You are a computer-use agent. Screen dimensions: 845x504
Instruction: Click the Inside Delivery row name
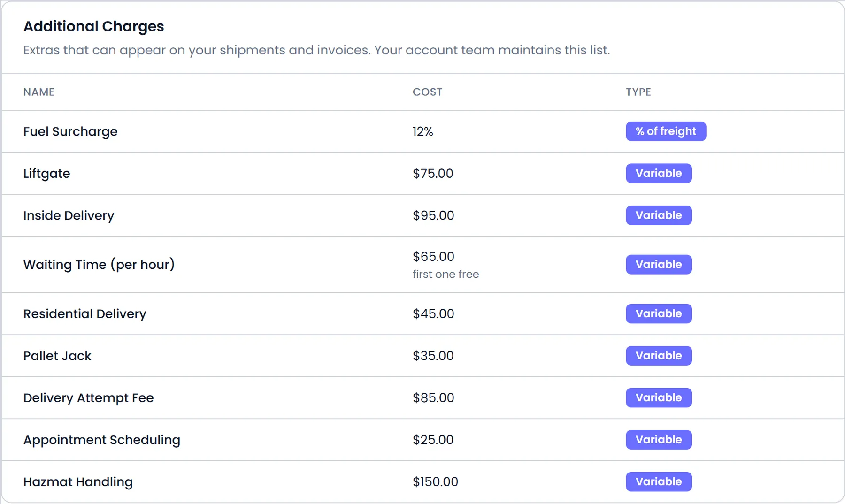click(x=69, y=215)
